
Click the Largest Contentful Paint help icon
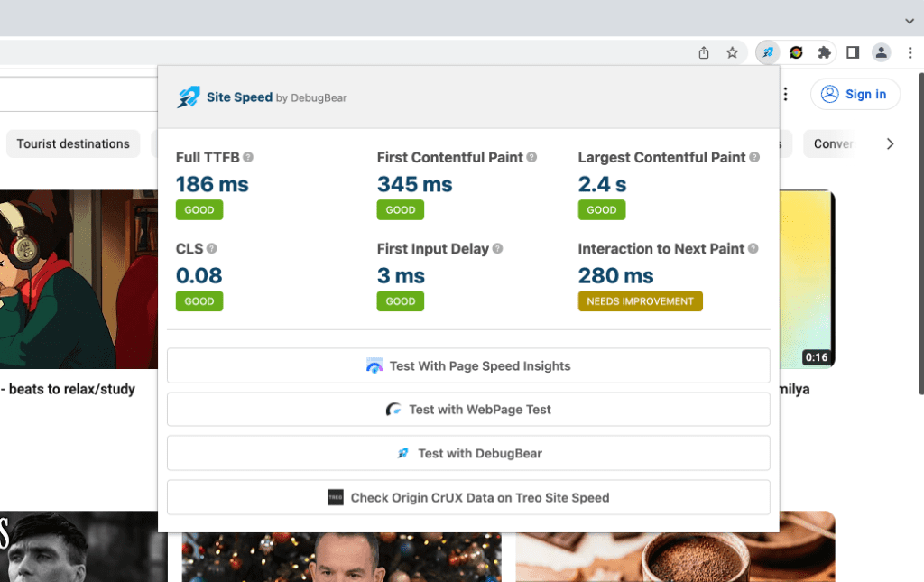[x=754, y=157]
